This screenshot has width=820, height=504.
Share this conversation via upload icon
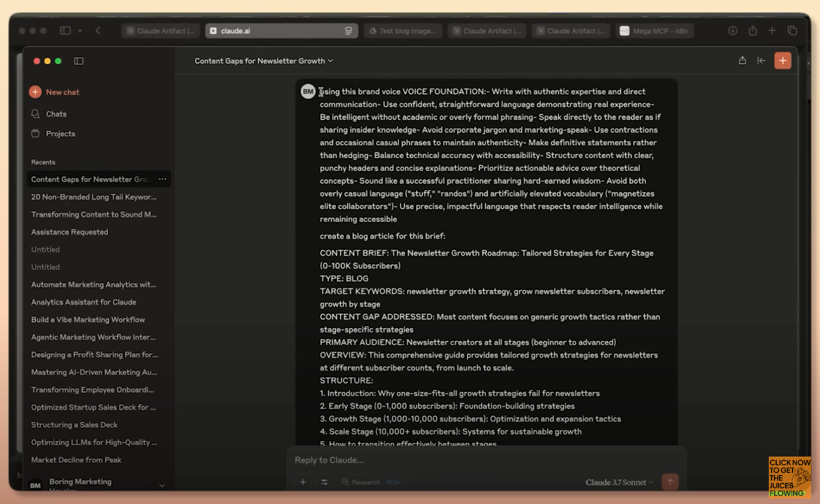pyautogui.click(x=742, y=61)
